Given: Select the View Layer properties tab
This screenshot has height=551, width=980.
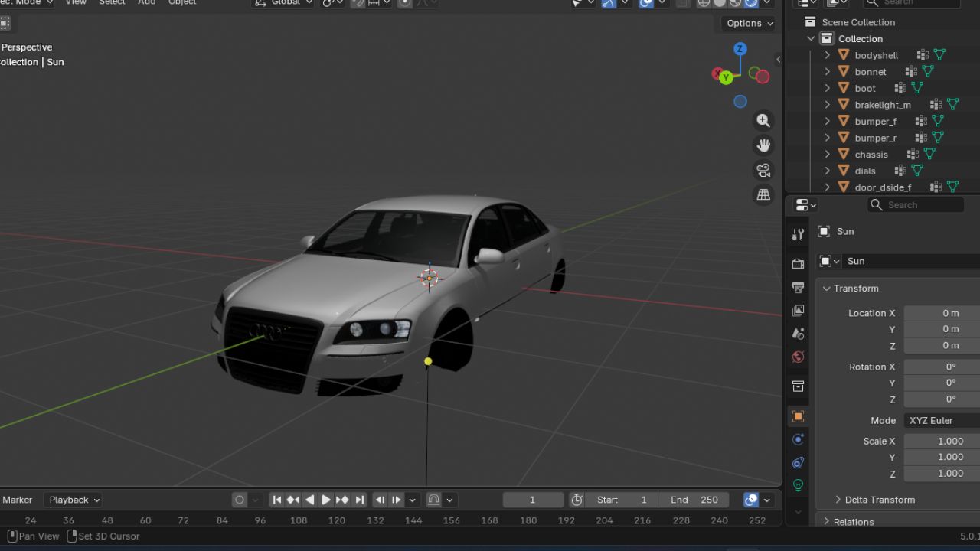Looking at the screenshot, I should click(x=798, y=310).
